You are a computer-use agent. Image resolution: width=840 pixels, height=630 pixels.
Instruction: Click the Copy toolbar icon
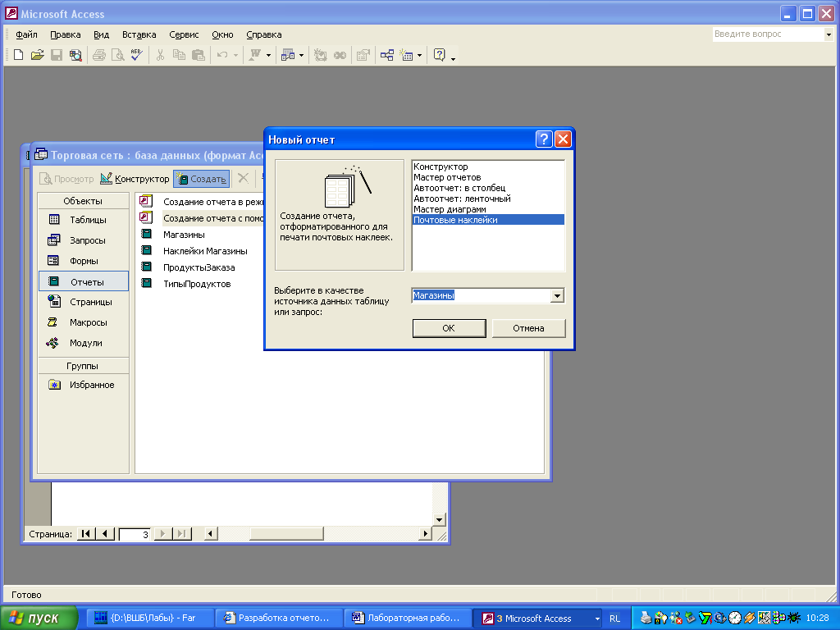tap(179, 55)
